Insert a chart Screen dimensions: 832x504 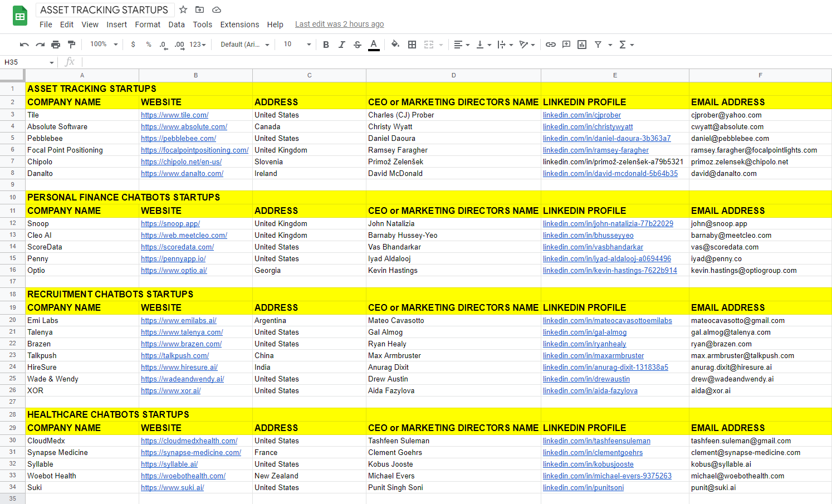tap(582, 45)
